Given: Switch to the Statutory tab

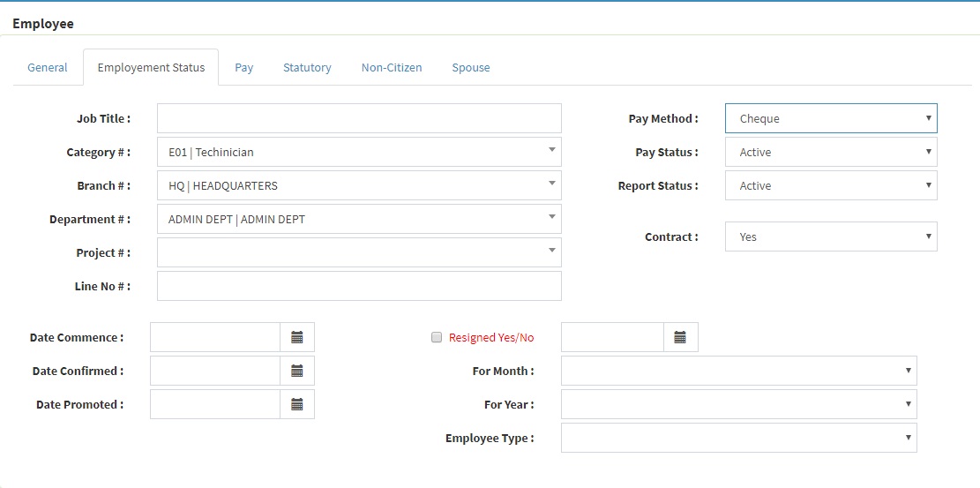Looking at the screenshot, I should [307, 67].
